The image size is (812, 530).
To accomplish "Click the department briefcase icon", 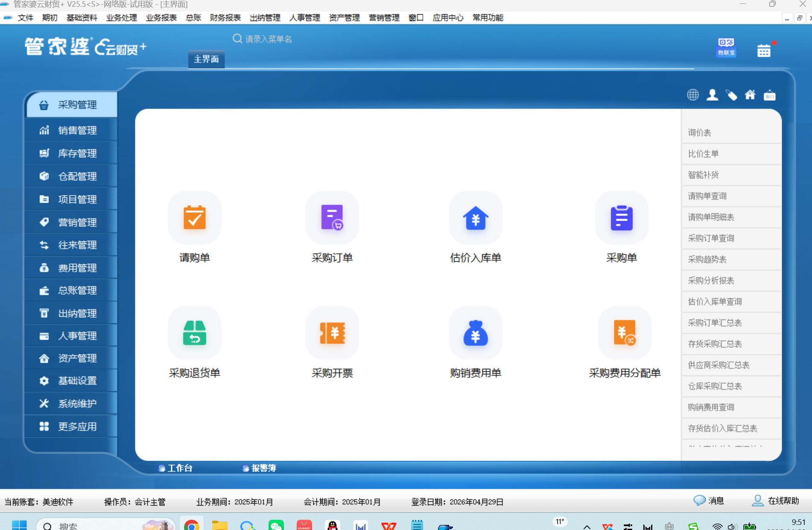I will click(769, 95).
